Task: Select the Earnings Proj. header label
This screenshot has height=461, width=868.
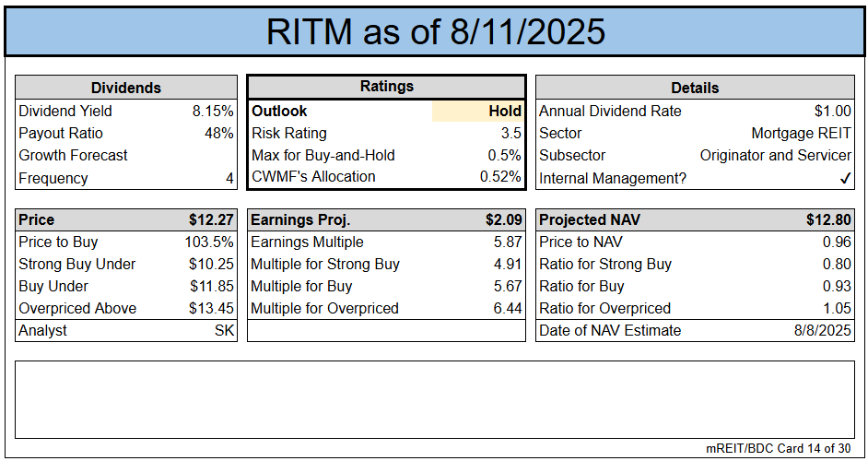Action: coord(300,220)
